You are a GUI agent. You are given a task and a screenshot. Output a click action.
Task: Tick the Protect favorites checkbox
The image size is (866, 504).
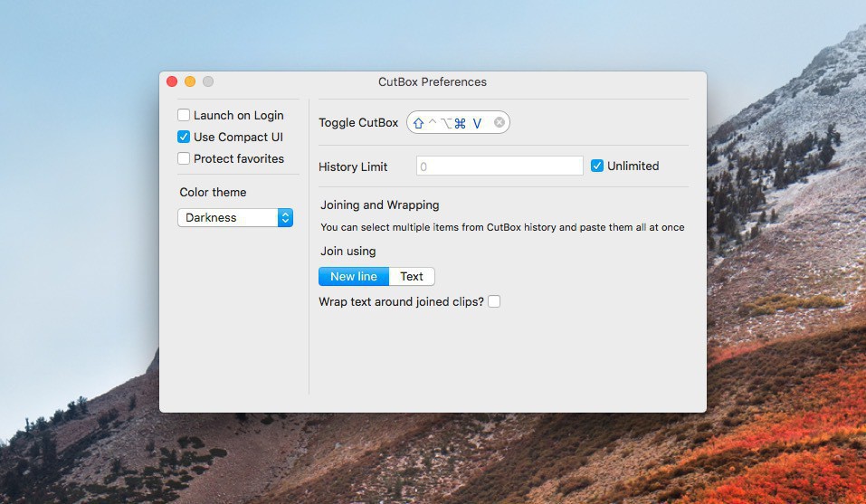point(184,158)
